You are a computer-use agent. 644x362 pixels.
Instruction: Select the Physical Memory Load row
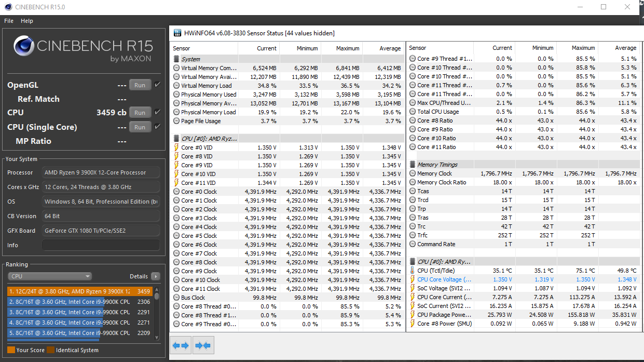point(287,112)
